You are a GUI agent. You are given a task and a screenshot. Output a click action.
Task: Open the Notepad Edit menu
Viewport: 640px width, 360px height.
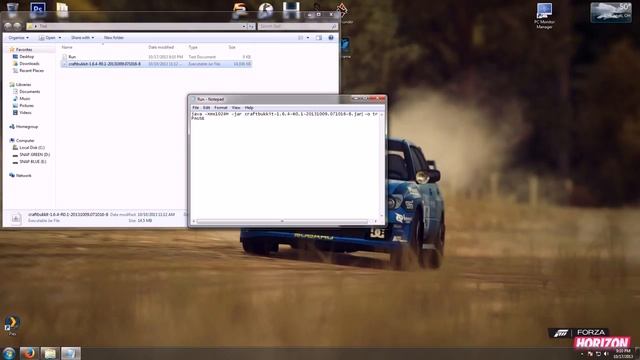[207, 108]
